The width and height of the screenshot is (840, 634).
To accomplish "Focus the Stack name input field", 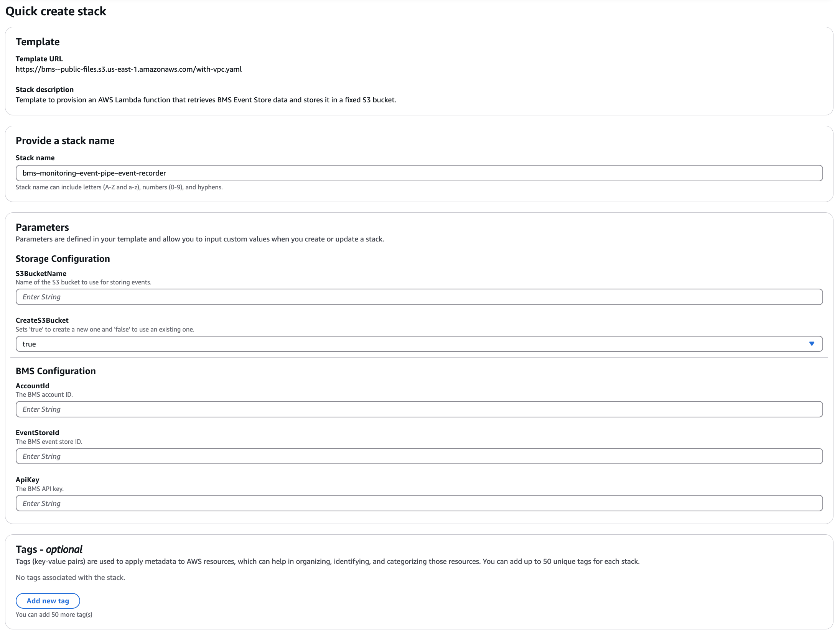I will click(x=419, y=173).
